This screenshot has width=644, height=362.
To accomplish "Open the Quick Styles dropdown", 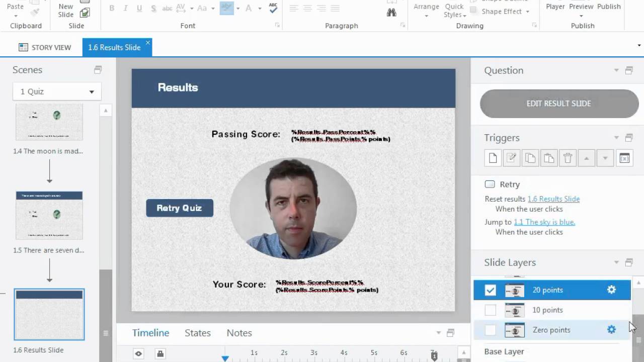I will (x=454, y=10).
